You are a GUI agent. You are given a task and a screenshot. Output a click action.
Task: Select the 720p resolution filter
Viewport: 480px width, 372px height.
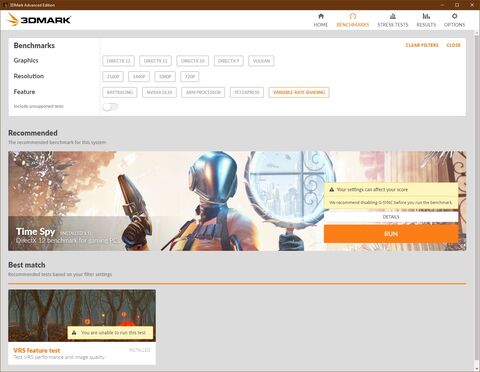coord(190,77)
